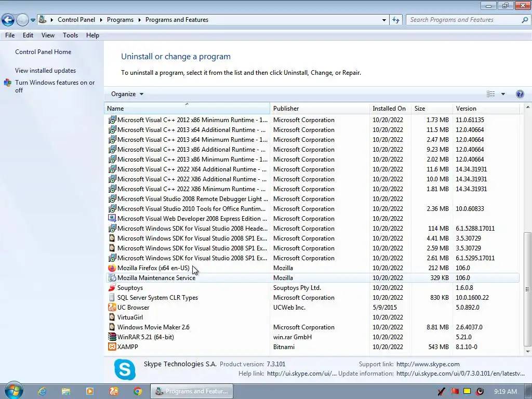
Task: Click the Control Panel breadcrumb
Action: click(76, 20)
